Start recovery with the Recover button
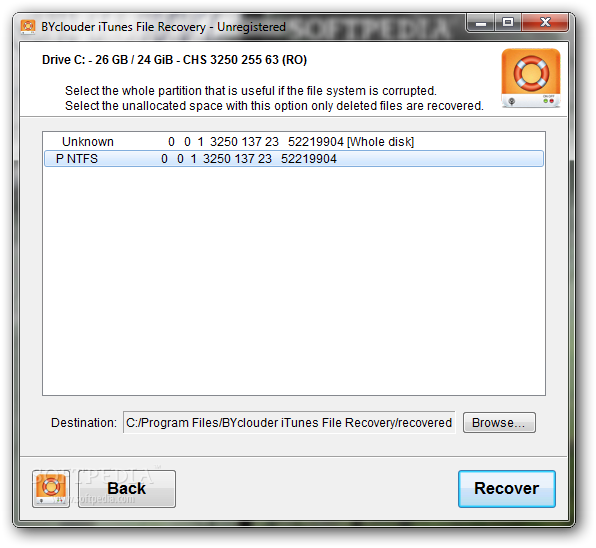The height and width of the screenshot is (548, 596). (x=507, y=489)
